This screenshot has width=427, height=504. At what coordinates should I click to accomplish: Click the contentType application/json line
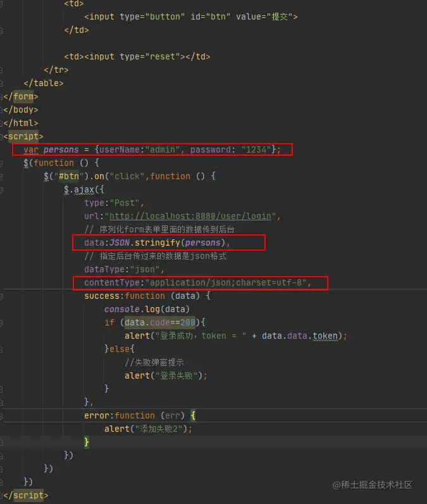198,282
